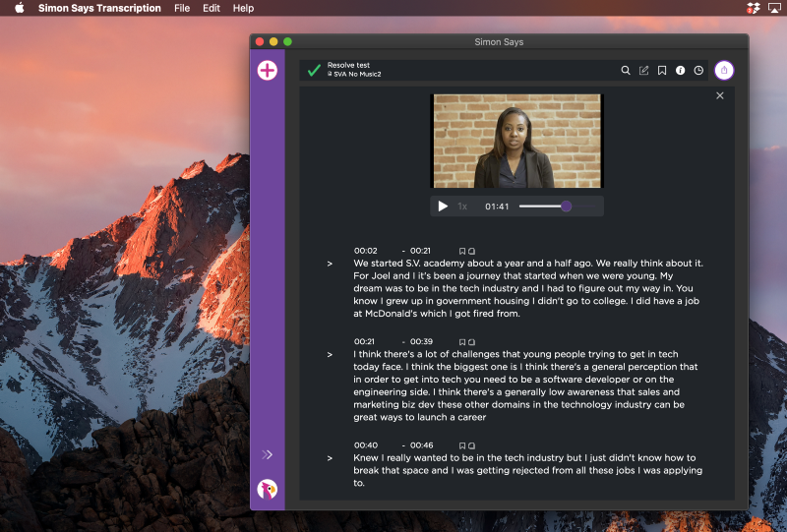Click the video progress slider handle

pyautogui.click(x=566, y=207)
